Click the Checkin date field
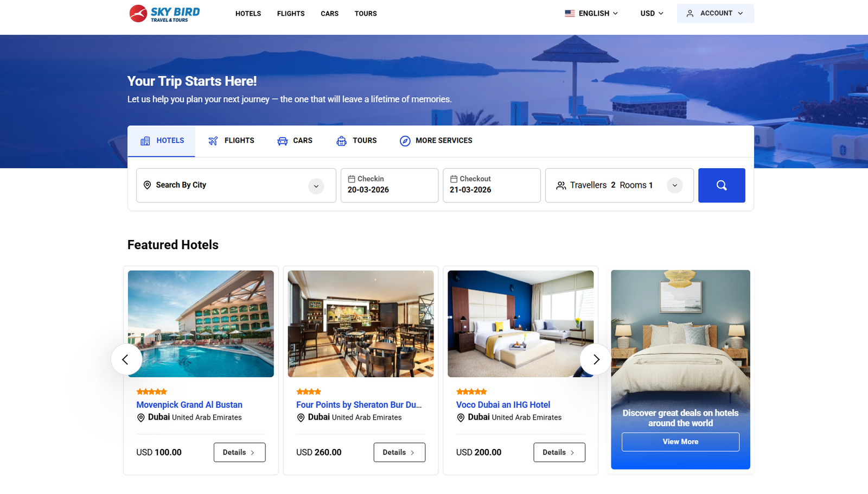Screen dimensions: 868x494 390,185
